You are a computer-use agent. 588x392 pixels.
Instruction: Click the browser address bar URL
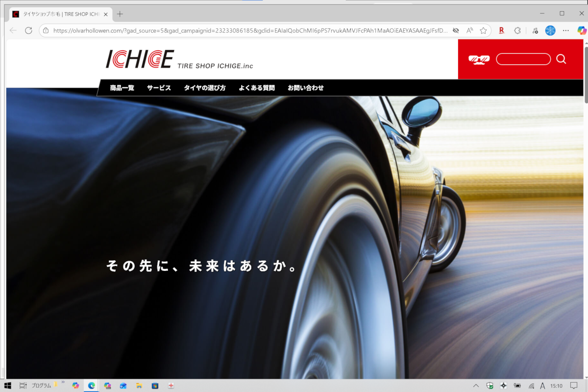click(x=250, y=30)
